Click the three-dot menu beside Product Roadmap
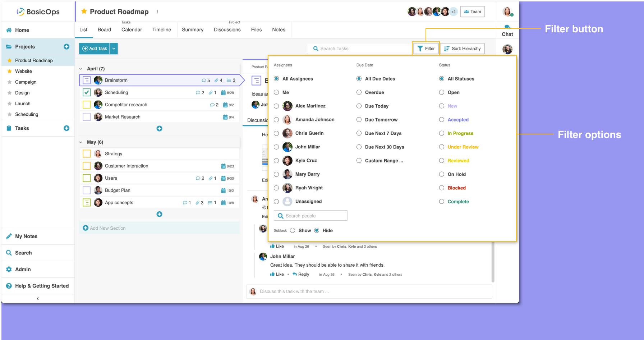The image size is (644, 340). (157, 12)
